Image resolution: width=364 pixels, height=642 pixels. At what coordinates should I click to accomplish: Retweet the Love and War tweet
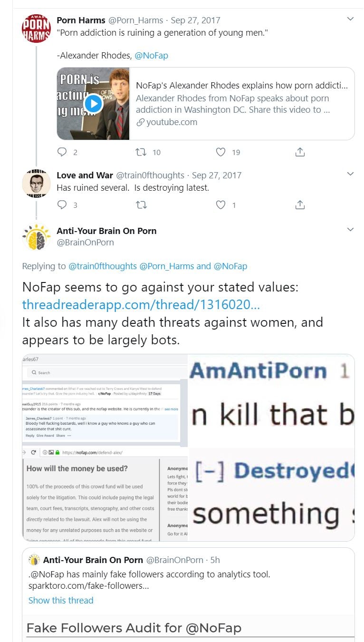(141, 205)
